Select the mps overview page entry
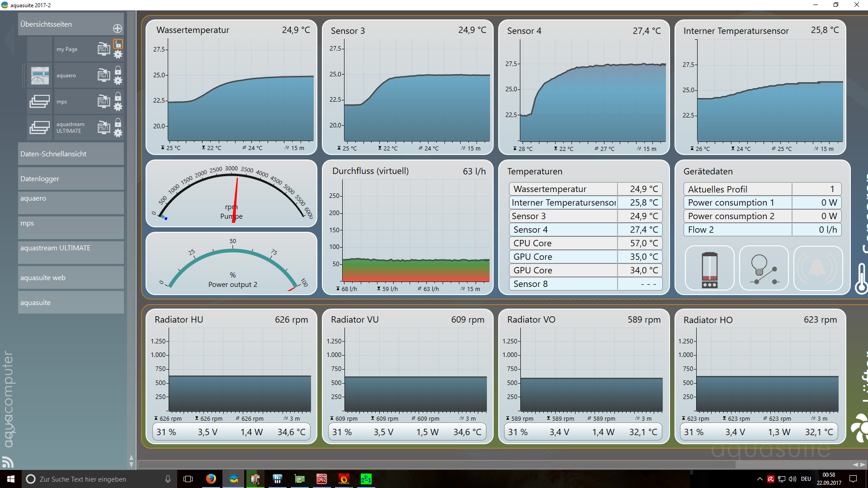The width and height of the screenshot is (868, 488). (61, 102)
